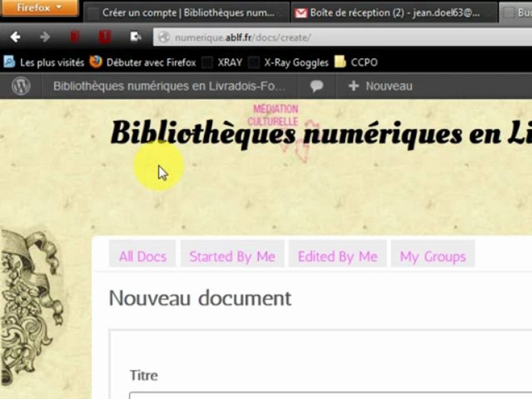The height and width of the screenshot is (399, 532).
Task: Click the Titre field label
Action: 144,375
